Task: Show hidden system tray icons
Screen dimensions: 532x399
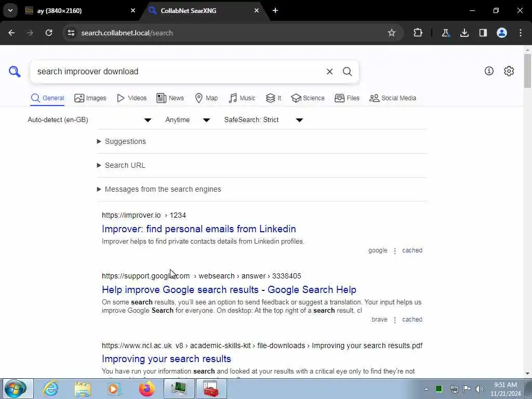Action: point(426,389)
